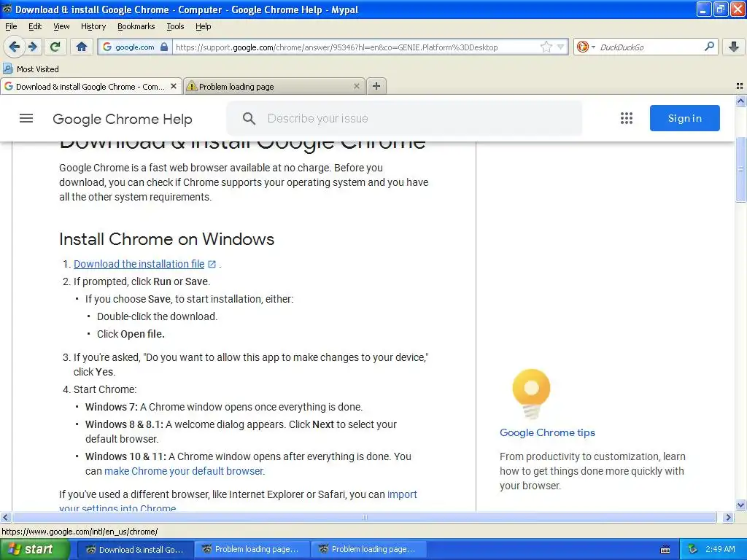Image resolution: width=747 pixels, height=560 pixels.
Task: Open the hamburger main menu on Help page
Action: pos(26,118)
